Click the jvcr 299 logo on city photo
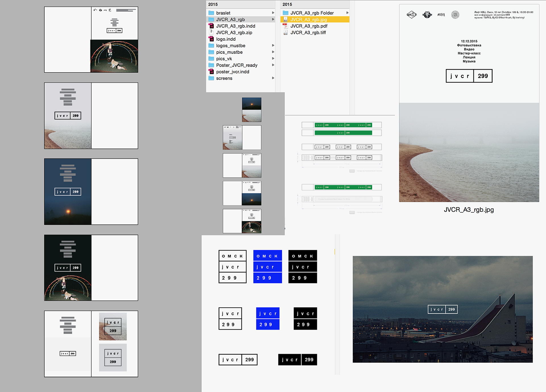546x392 pixels. [442, 309]
